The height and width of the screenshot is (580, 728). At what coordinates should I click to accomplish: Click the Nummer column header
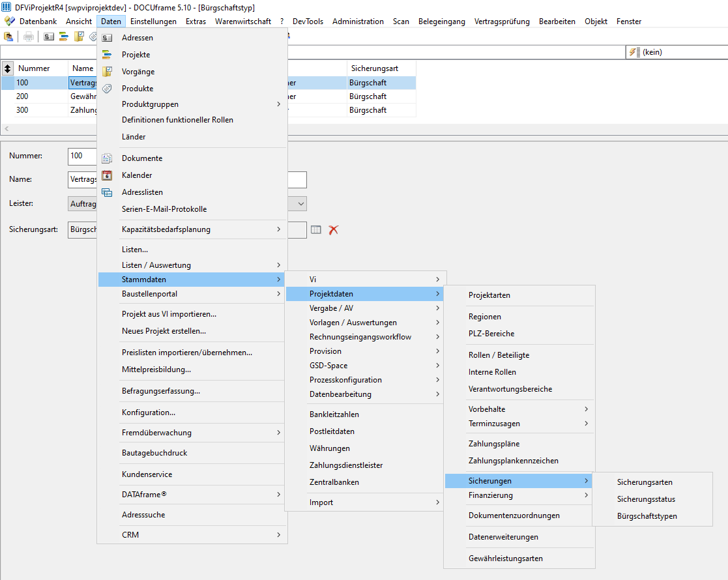[x=41, y=68]
